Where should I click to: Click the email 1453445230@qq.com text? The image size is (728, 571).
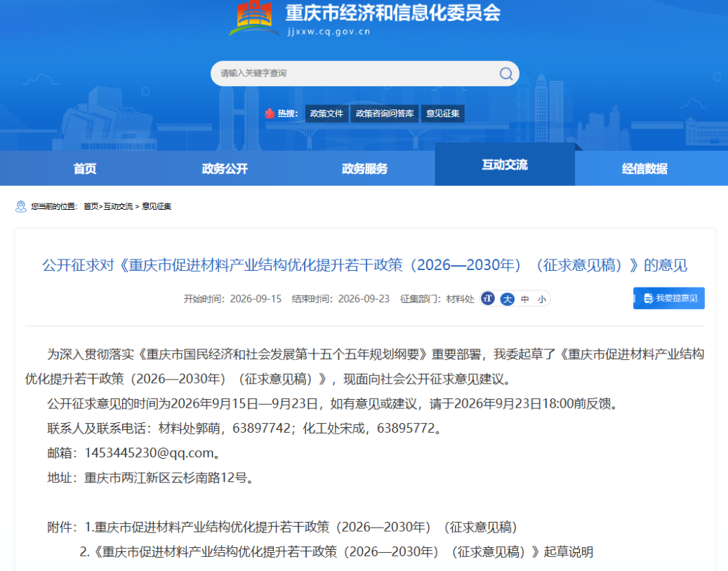[x=149, y=453]
